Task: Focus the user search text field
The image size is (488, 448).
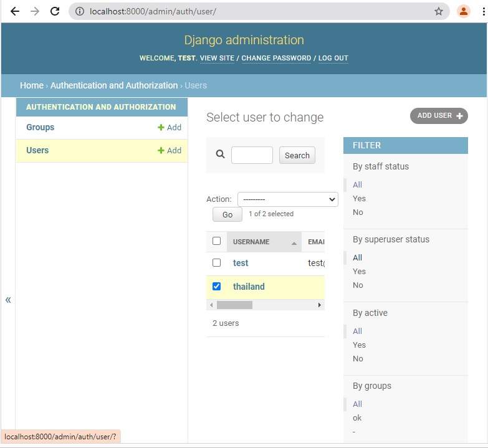Action: pyautogui.click(x=252, y=155)
